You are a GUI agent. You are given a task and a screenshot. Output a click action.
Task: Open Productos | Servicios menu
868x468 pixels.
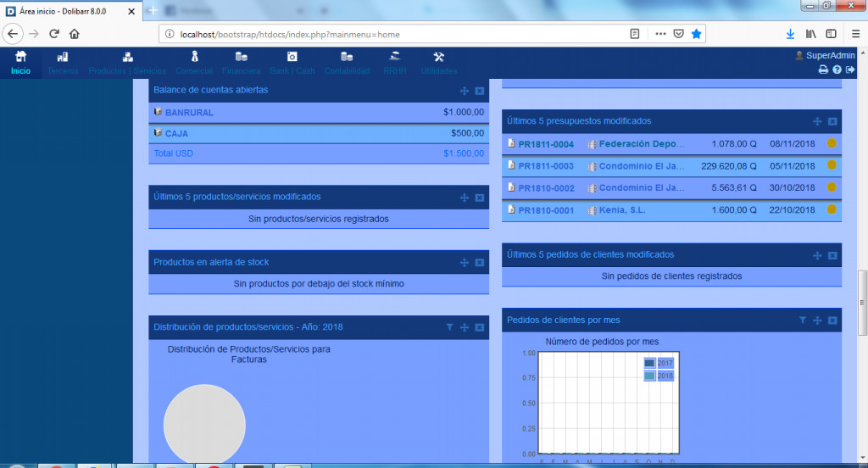[127, 63]
